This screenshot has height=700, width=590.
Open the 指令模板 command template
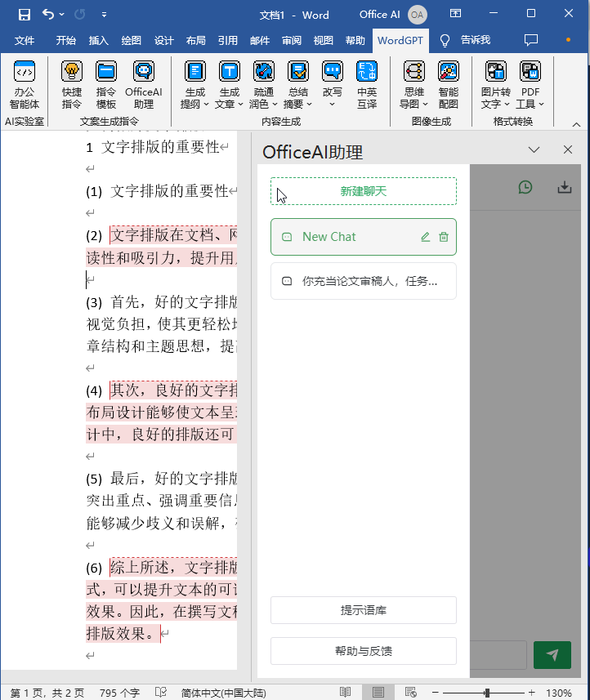pyautogui.click(x=106, y=85)
